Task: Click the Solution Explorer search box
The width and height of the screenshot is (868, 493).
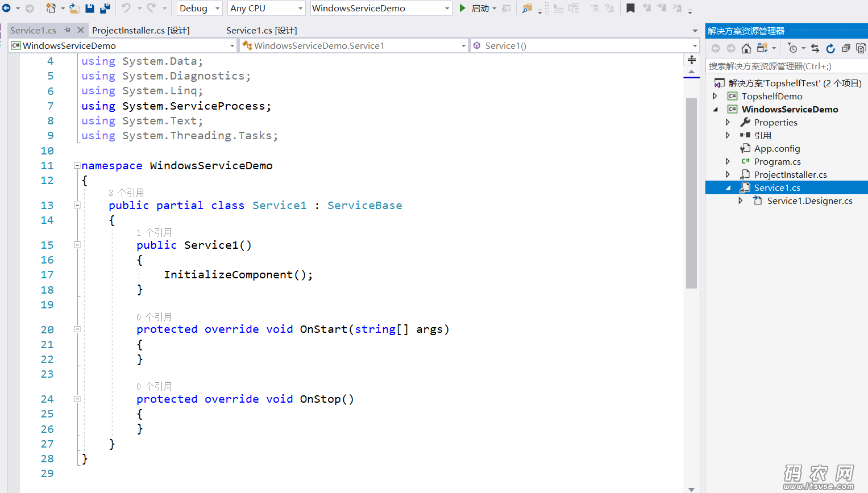Action: pyautogui.click(x=787, y=66)
